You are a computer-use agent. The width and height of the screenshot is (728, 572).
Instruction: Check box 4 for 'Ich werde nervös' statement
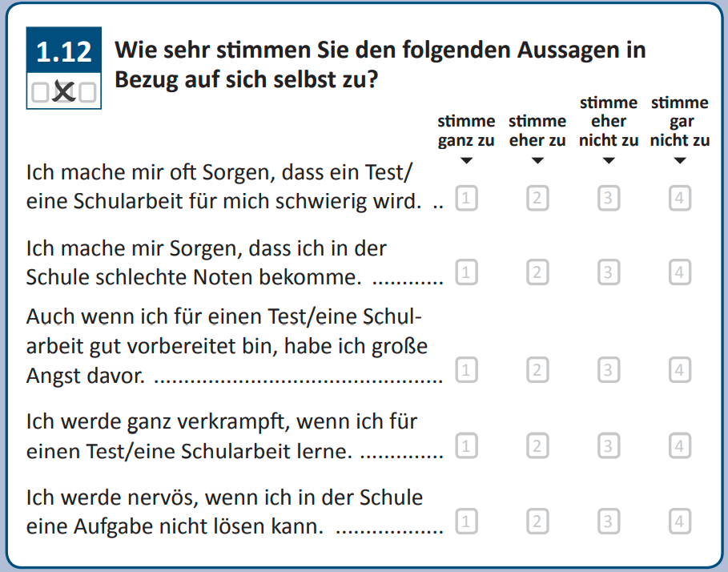coord(679,523)
